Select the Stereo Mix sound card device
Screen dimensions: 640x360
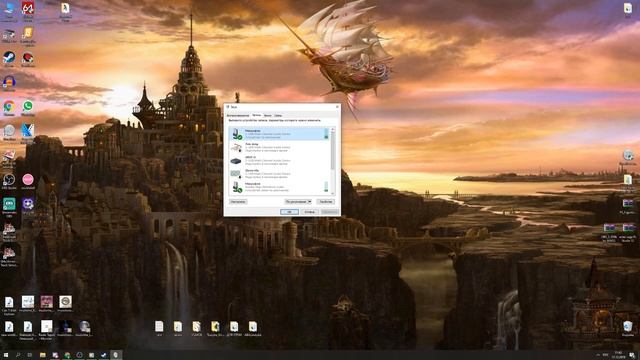click(280, 173)
